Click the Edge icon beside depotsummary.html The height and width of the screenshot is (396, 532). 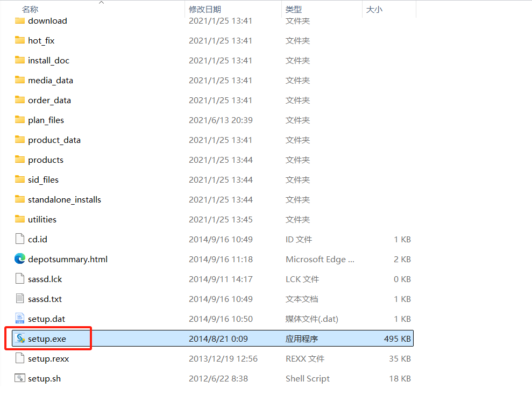(20, 259)
